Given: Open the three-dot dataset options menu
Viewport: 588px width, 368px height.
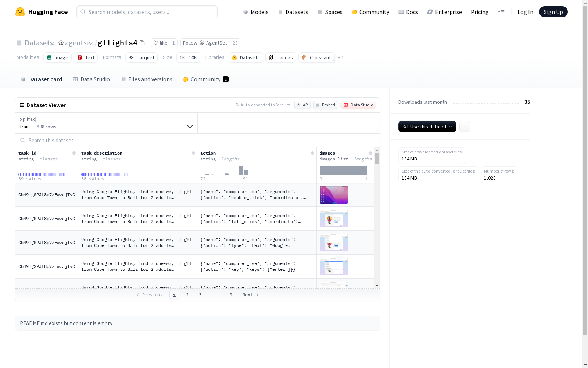Looking at the screenshot, I should coord(465,127).
